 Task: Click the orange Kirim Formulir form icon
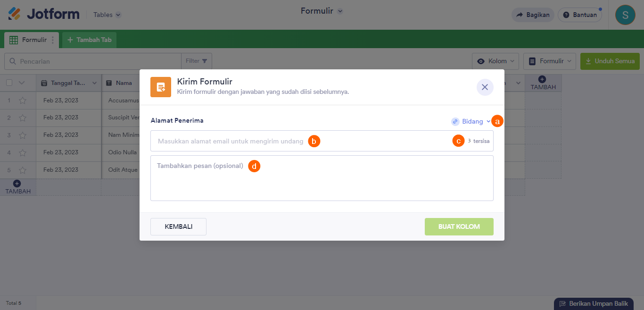pyautogui.click(x=161, y=87)
